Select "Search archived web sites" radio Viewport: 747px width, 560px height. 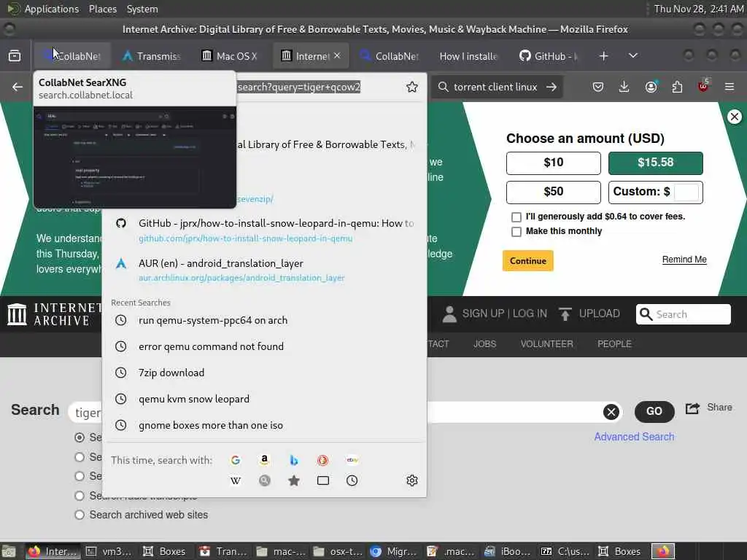pos(80,515)
